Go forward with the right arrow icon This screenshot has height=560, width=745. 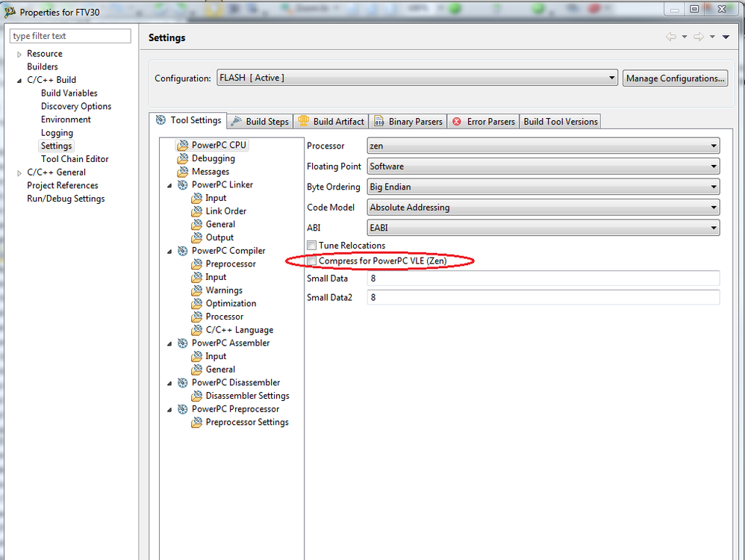pyautogui.click(x=699, y=37)
